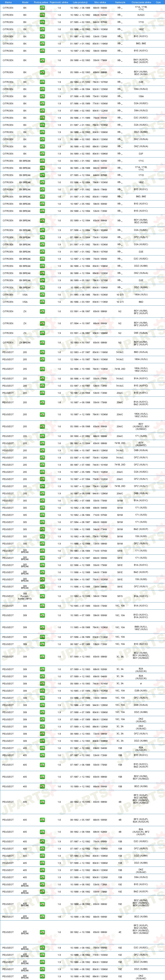Click fuel icon in 305 Furgon / kombi row
Image resolution: width=165 pixels, height=980 pixels.
point(42,597)
